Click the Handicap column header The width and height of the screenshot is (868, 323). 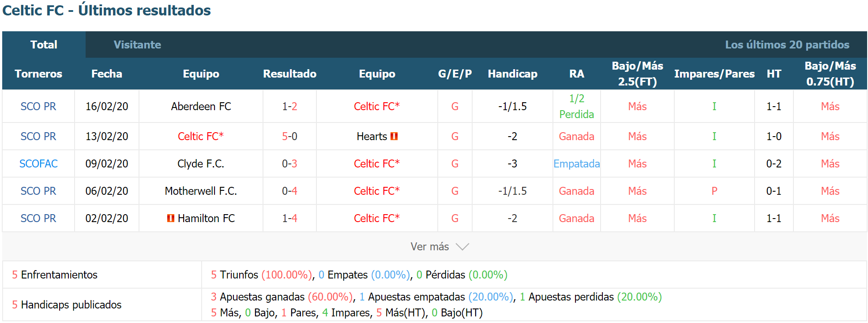coord(512,74)
